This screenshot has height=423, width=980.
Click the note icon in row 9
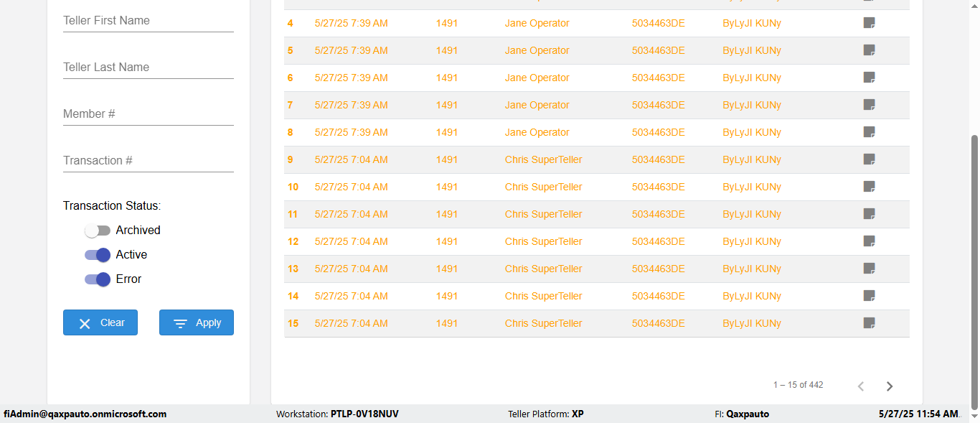click(x=869, y=159)
